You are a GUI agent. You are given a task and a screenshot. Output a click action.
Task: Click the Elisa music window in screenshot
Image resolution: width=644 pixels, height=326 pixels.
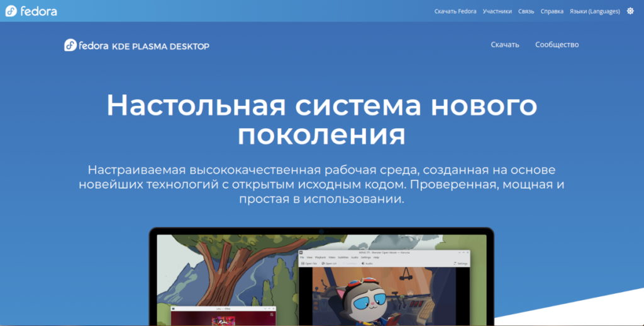pyautogui.click(x=223, y=316)
